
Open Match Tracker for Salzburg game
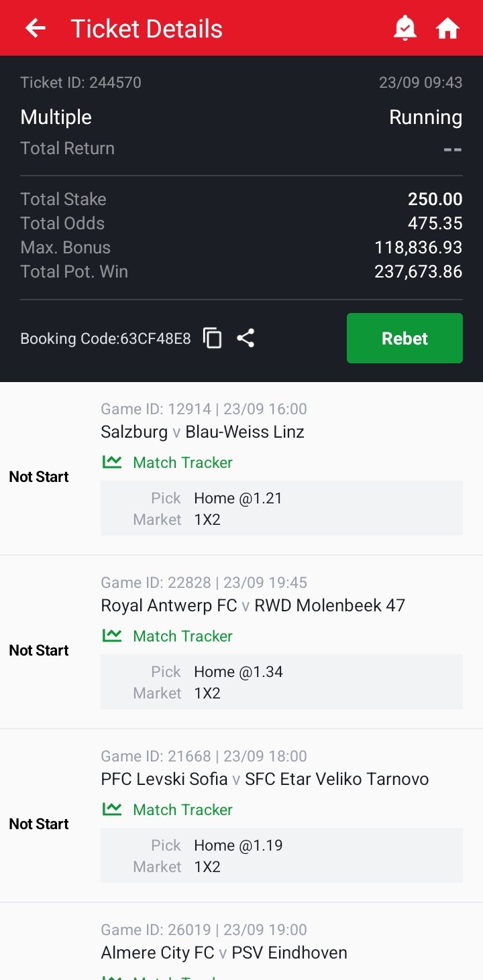pyautogui.click(x=182, y=463)
